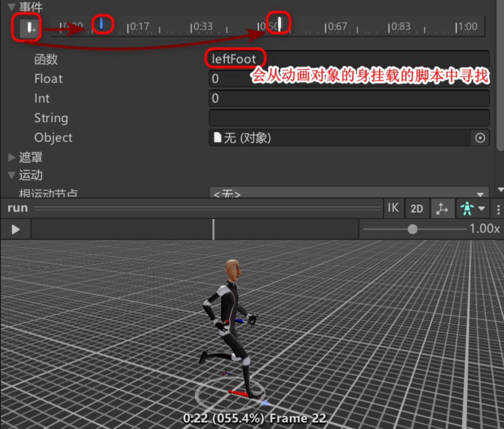This screenshot has height=429, width=504.
Task: Click the Int value field
Action: coord(349,99)
